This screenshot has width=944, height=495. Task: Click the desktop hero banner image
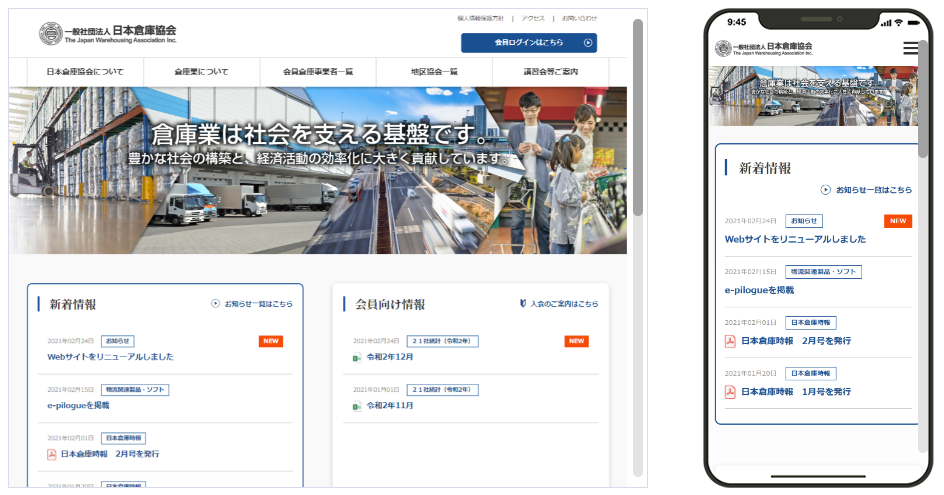318,170
